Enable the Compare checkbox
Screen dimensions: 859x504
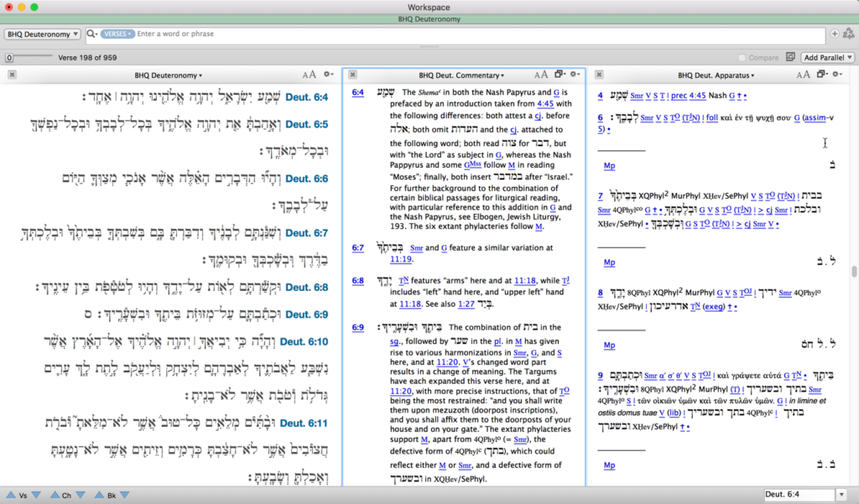tap(744, 56)
